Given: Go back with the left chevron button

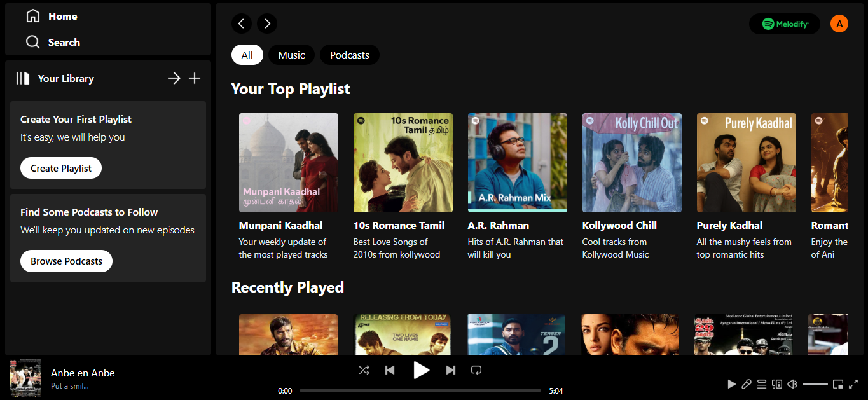Looking at the screenshot, I should 241,24.
